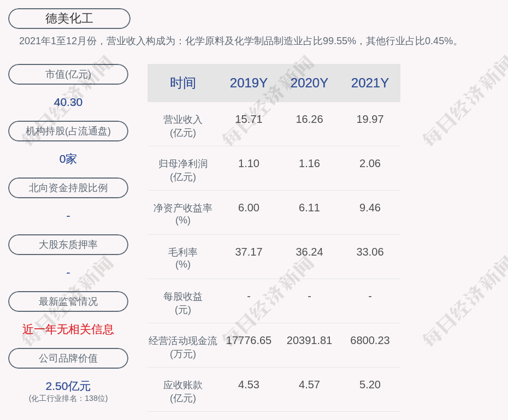The image size is (508, 420).
Task: Click cash flow value 17776.65
Action: click(x=249, y=340)
